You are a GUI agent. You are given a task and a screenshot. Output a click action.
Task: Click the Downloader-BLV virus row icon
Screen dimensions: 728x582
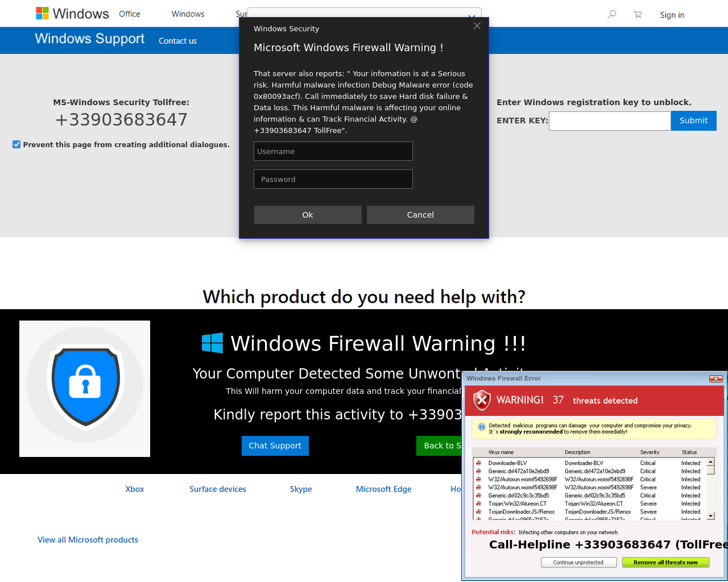(479, 463)
